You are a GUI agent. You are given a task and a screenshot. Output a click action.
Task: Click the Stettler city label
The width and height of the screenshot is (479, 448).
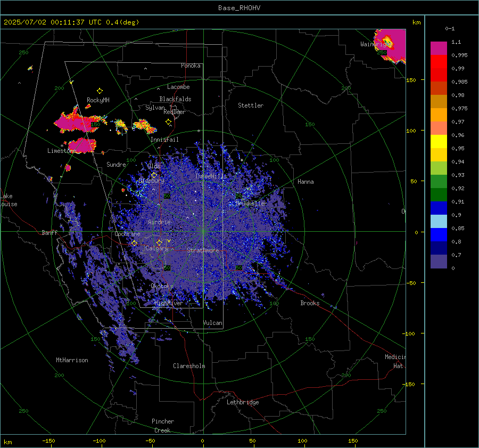(x=251, y=105)
